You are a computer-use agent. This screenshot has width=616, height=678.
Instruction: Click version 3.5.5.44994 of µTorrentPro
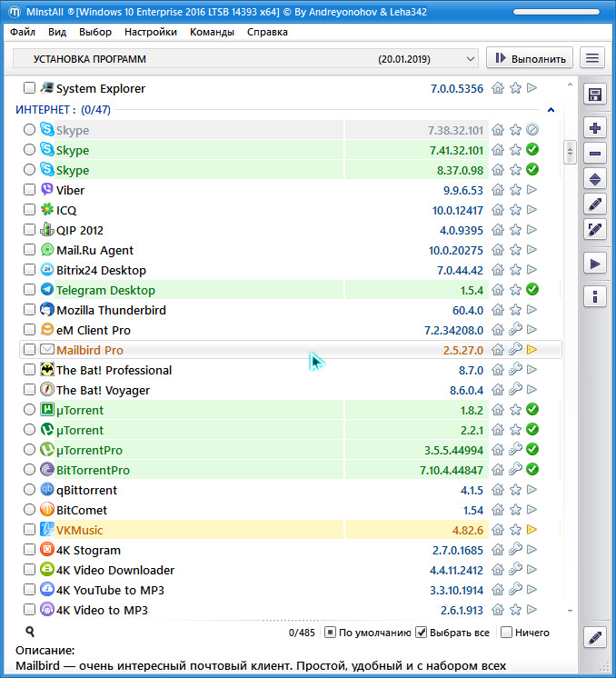(453, 450)
